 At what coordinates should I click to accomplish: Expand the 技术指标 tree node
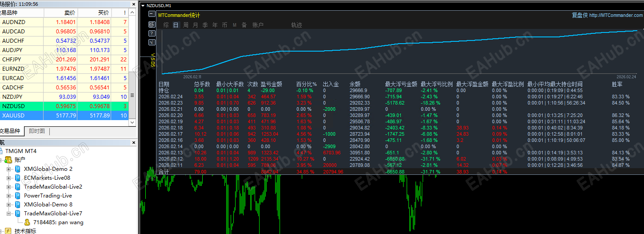pos(1,231)
